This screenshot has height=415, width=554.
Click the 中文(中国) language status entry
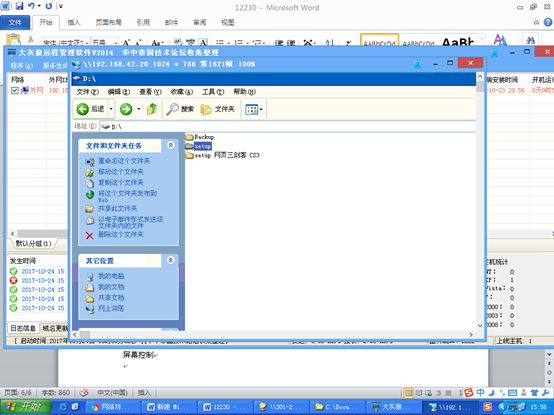click(x=112, y=392)
